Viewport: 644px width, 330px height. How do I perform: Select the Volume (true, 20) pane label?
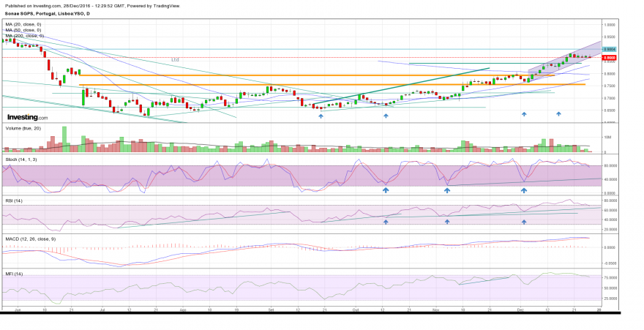21,129
